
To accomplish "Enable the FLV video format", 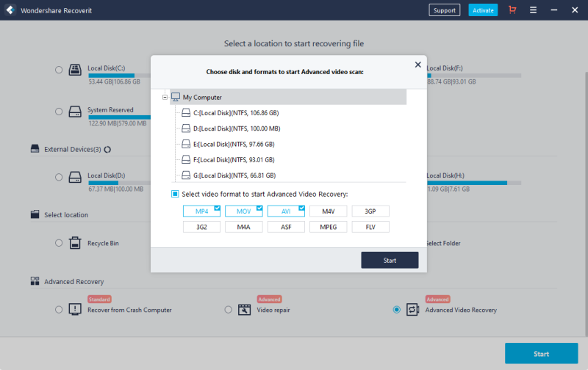I will click(x=370, y=227).
